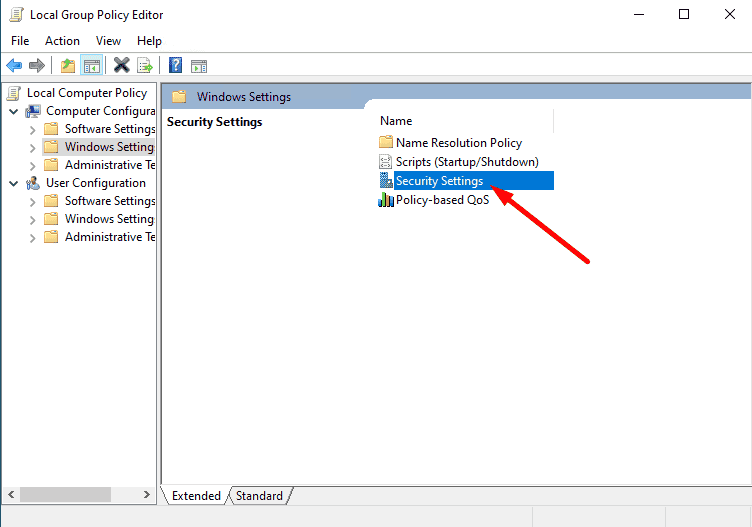The image size is (752, 527).
Task: Click tree pane scroll right arrow
Action: coord(147,494)
